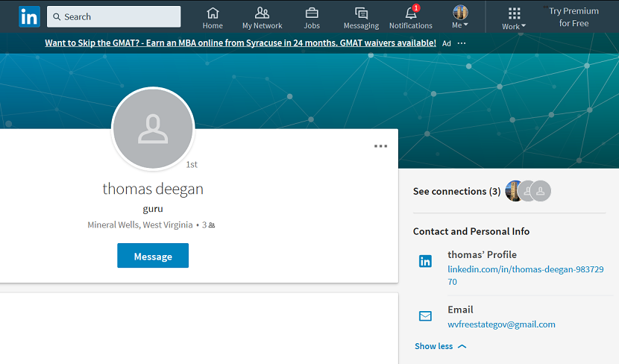Focus the Search input field

pos(113,16)
